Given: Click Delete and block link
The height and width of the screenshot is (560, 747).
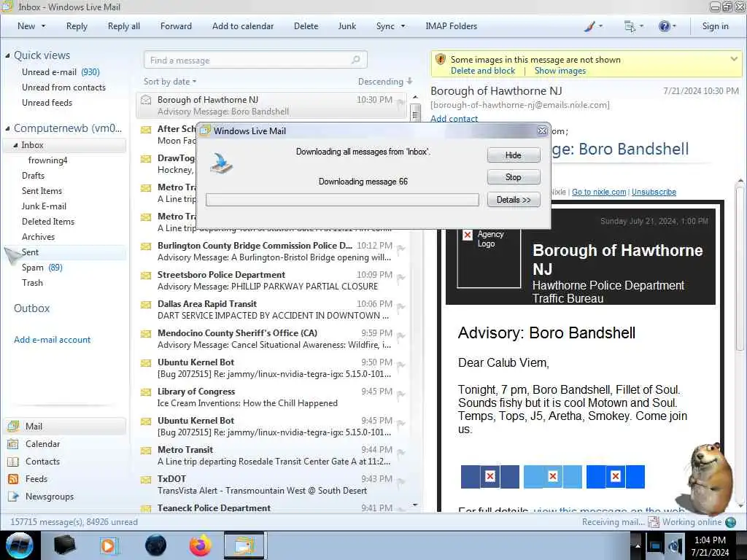Looking at the screenshot, I should tap(483, 71).
